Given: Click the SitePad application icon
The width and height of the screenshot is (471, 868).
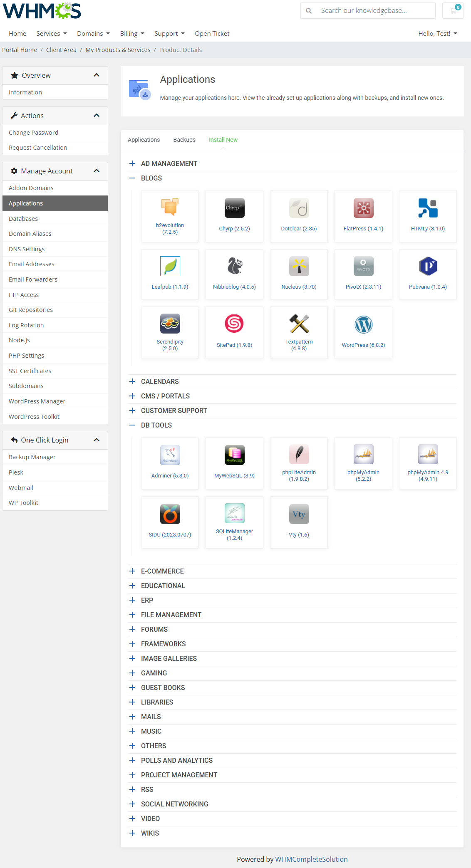Looking at the screenshot, I should tap(234, 324).
